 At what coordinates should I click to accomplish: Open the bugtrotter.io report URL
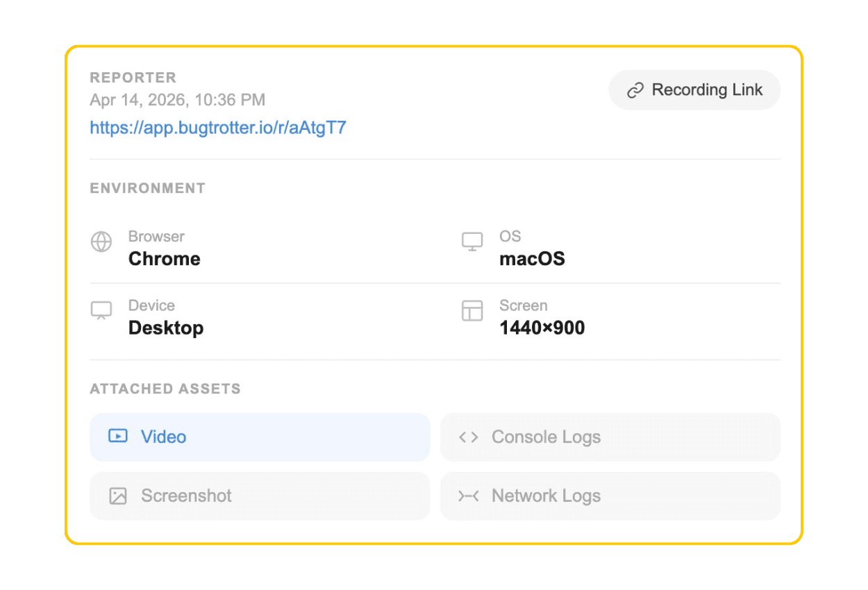[x=217, y=128]
